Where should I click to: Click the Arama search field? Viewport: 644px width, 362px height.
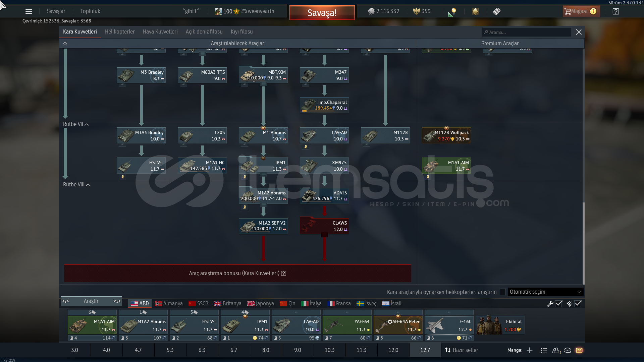[x=527, y=33]
